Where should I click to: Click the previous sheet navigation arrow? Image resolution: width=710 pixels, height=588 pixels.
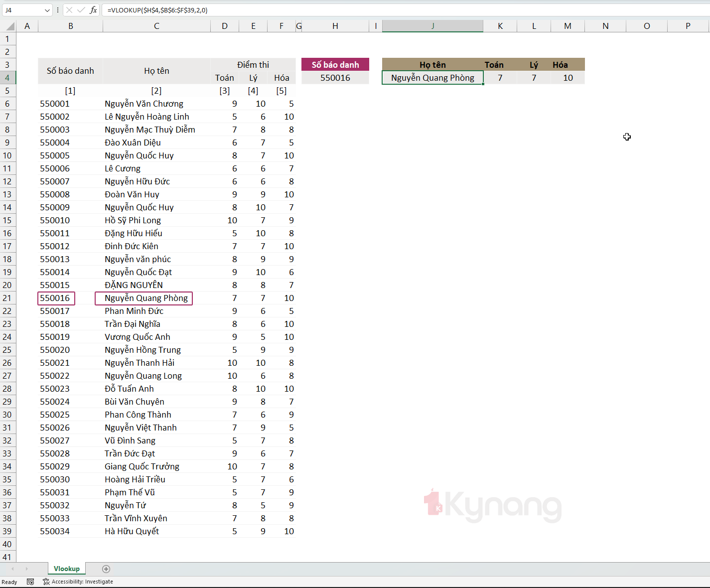point(12,569)
